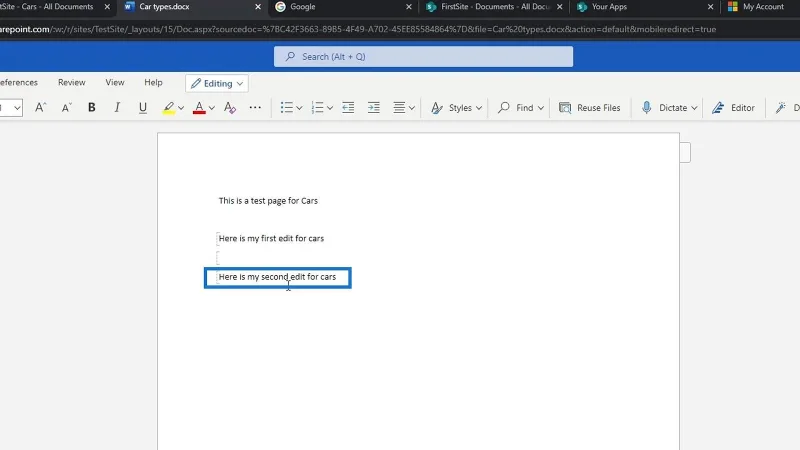Open the Review tab
This screenshot has height=450, width=800.
click(71, 82)
